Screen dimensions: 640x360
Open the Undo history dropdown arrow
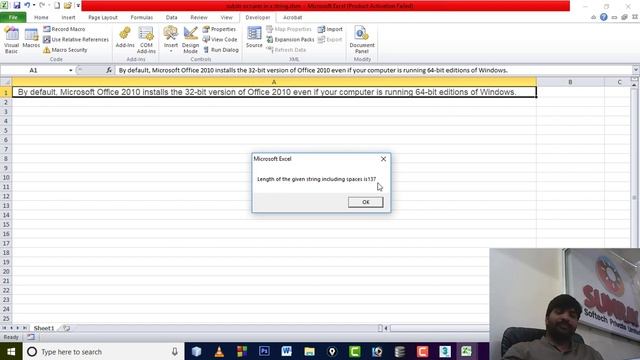(x=33, y=6)
